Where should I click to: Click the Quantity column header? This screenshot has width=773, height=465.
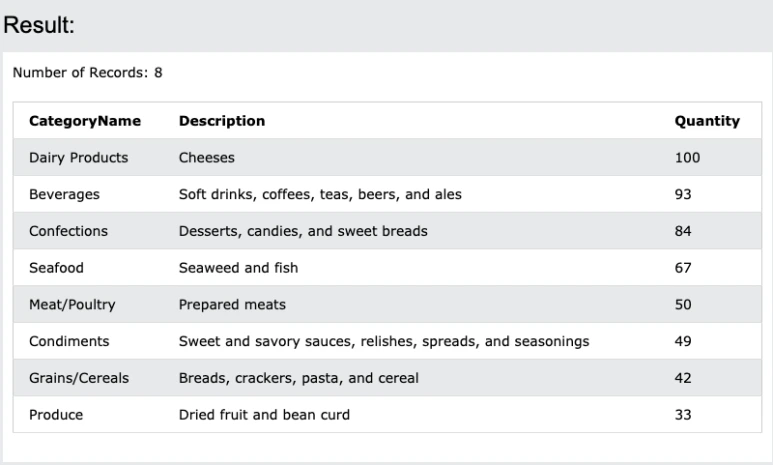coord(707,121)
